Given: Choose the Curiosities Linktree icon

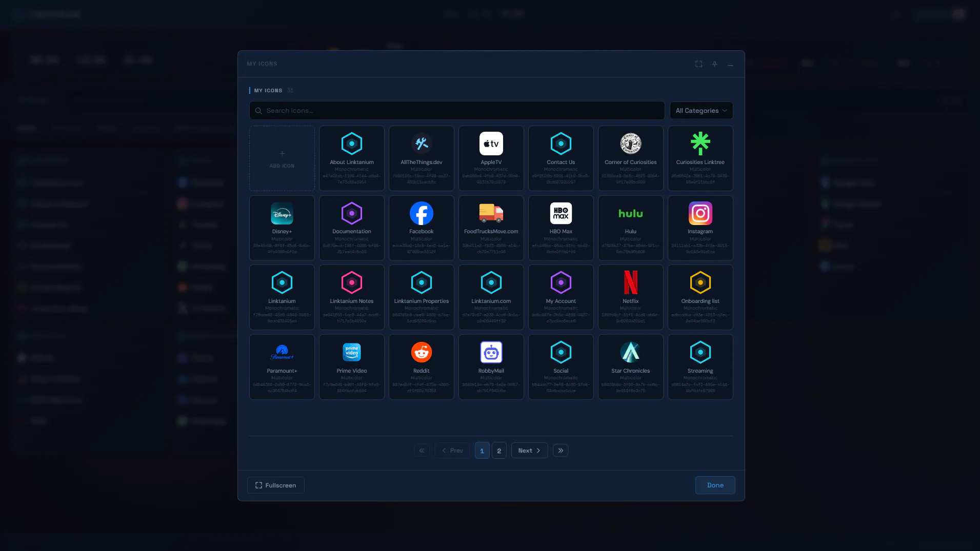Looking at the screenshot, I should pyautogui.click(x=701, y=158).
